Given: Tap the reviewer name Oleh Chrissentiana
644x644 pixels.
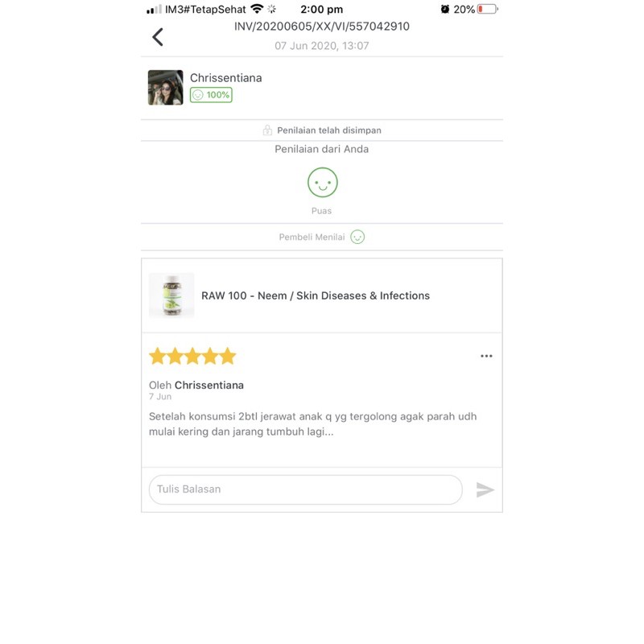Looking at the screenshot, I should pyautogui.click(x=196, y=386).
